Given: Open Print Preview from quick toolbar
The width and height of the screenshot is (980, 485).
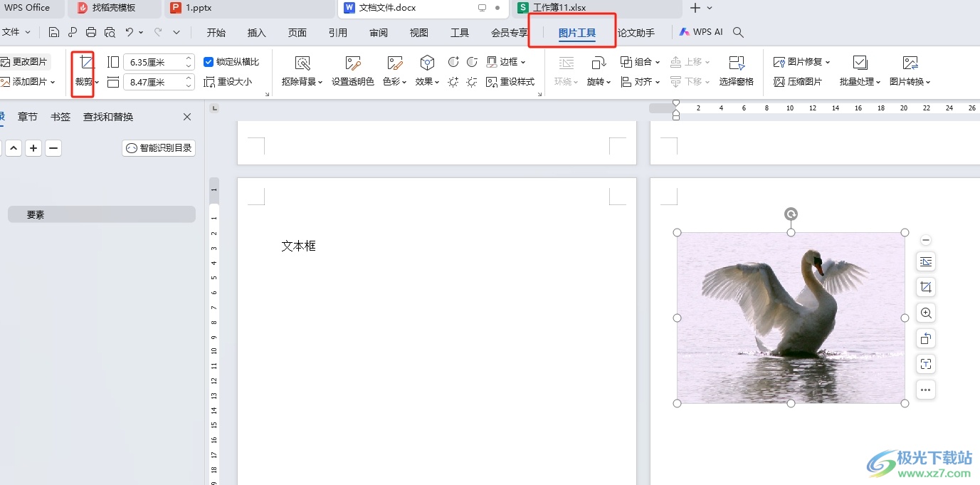Looking at the screenshot, I should coord(110,32).
